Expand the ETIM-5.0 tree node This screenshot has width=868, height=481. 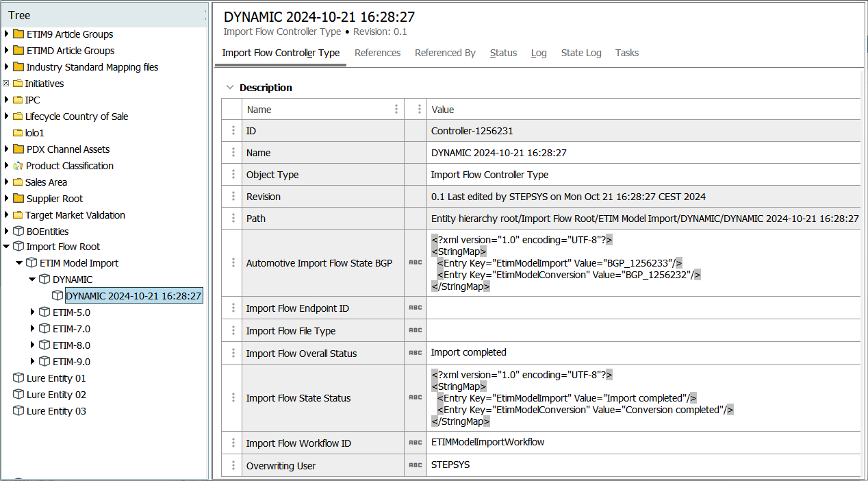pos(33,312)
